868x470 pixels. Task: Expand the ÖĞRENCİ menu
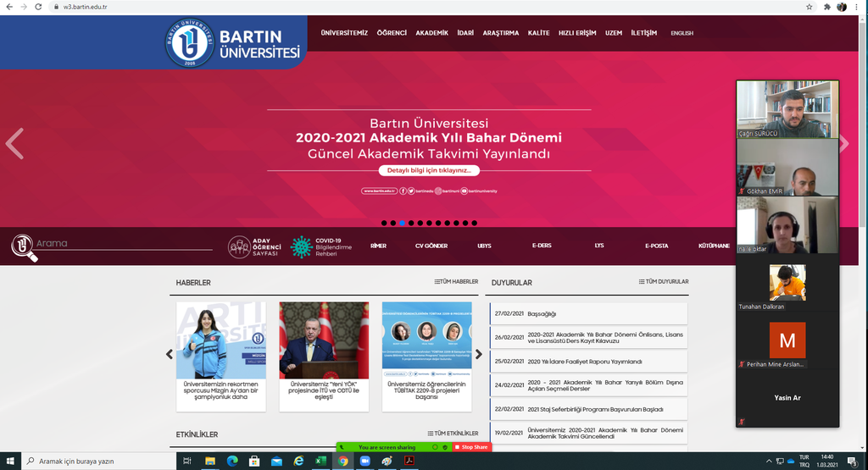pyautogui.click(x=392, y=33)
